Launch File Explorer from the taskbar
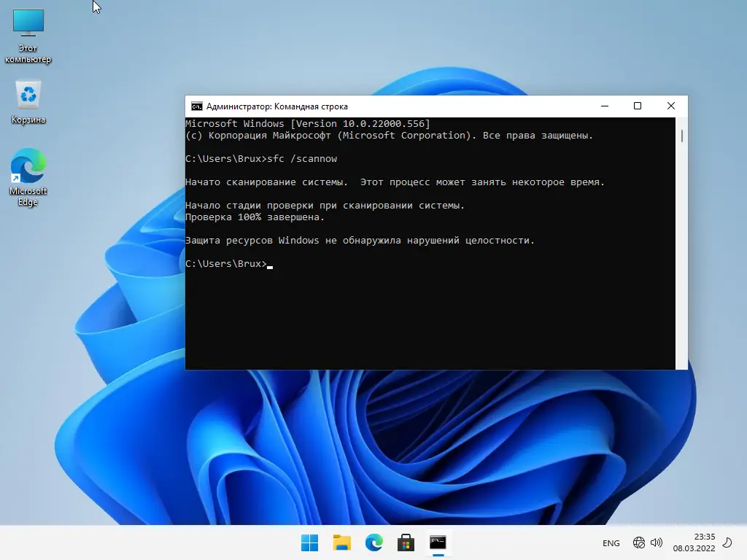Screen dimensions: 747x560 [x=341, y=542]
